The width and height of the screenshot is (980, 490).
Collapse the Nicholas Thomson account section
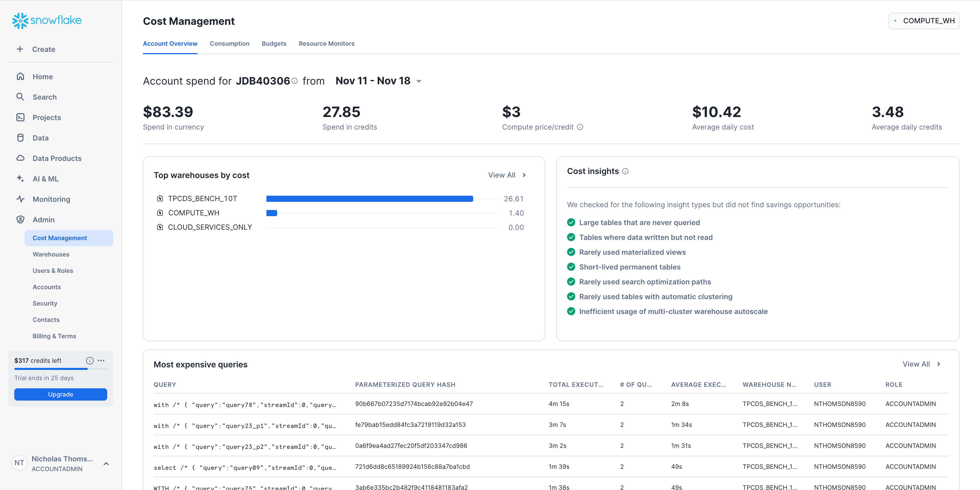(x=106, y=464)
